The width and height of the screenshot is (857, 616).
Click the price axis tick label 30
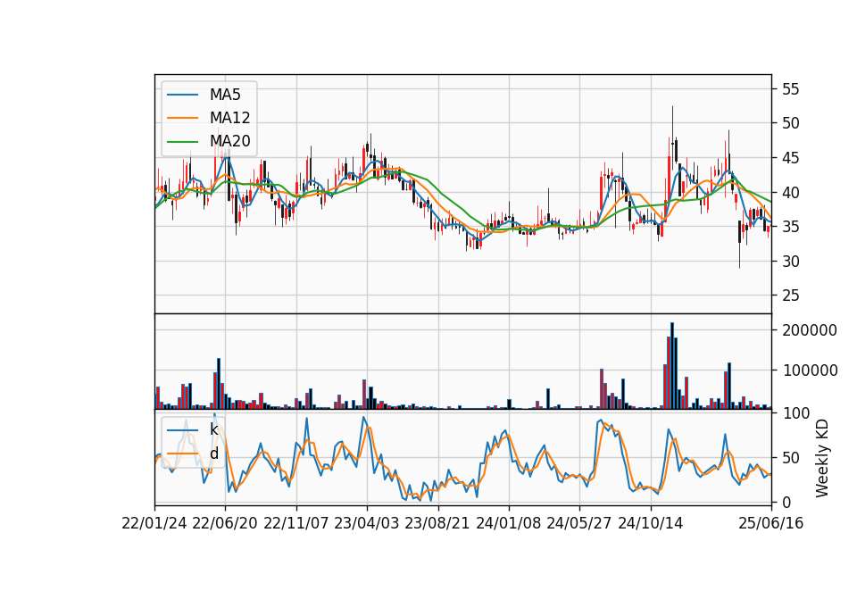pyautogui.click(x=790, y=262)
